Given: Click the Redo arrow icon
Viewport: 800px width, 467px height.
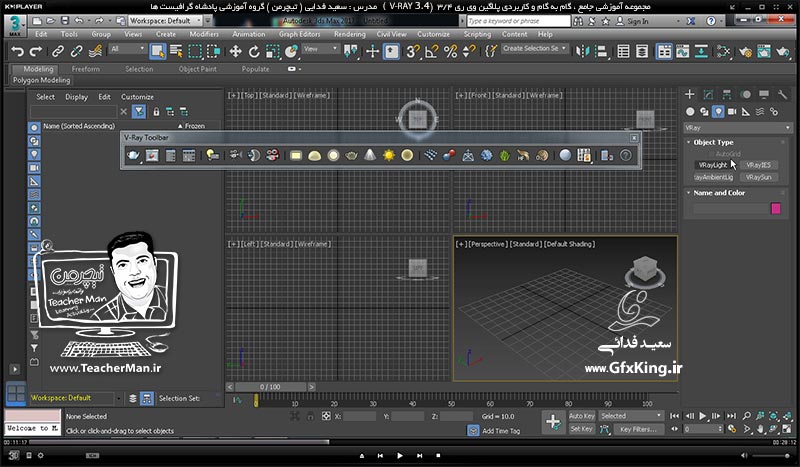Looking at the screenshot, I should click(35, 52).
